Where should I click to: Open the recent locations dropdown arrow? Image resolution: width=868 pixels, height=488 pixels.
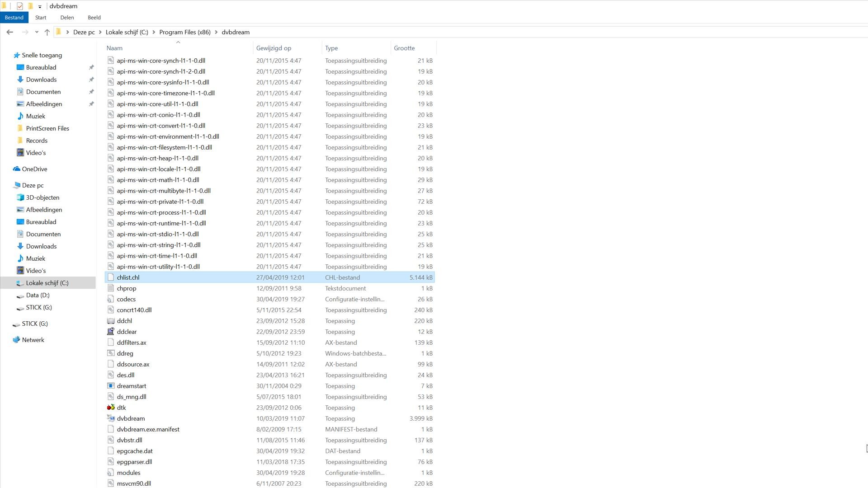coord(37,32)
